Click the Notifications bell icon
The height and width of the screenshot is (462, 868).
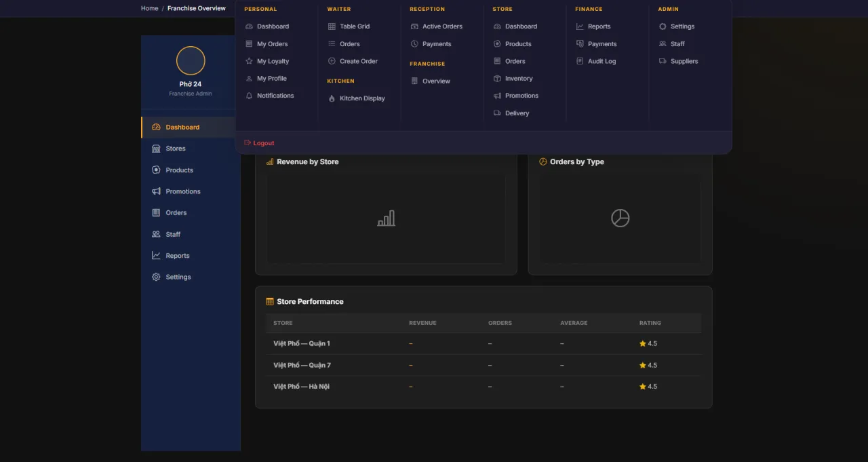coord(249,96)
